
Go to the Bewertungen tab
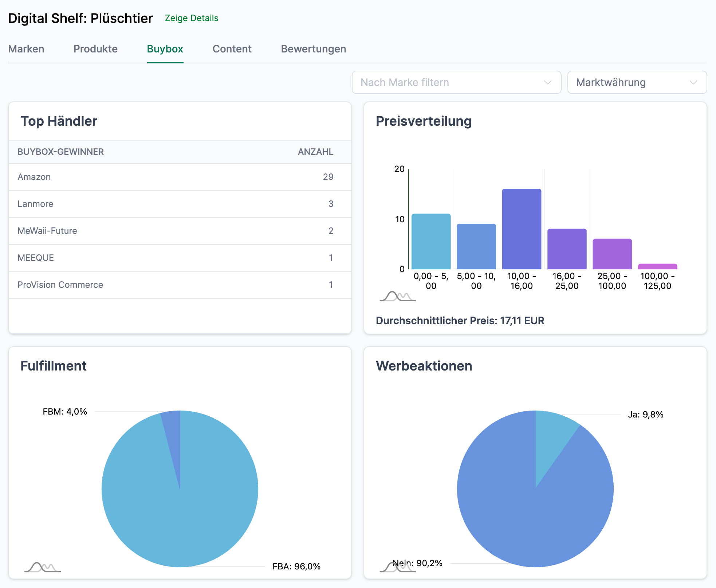tap(313, 49)
